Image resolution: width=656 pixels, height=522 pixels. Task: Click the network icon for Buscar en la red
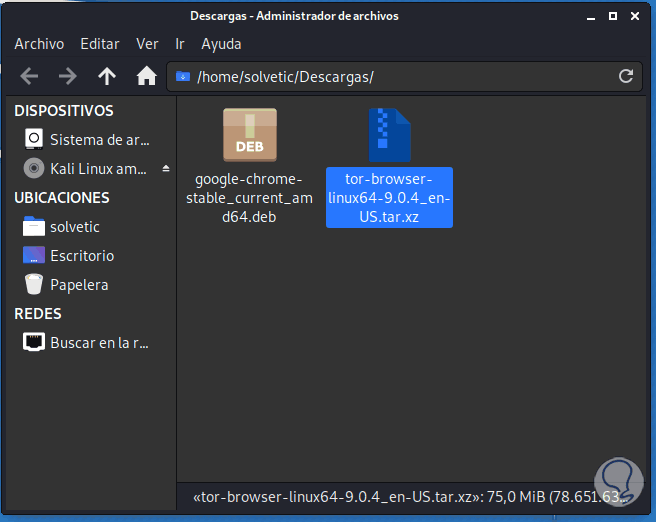click(34, 342)
